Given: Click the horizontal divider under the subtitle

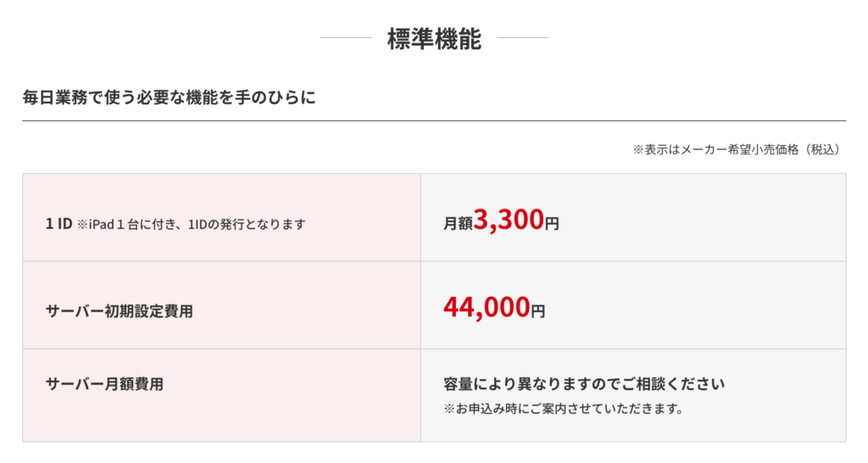Looking at the screenshot, I should tap(434, 120).
